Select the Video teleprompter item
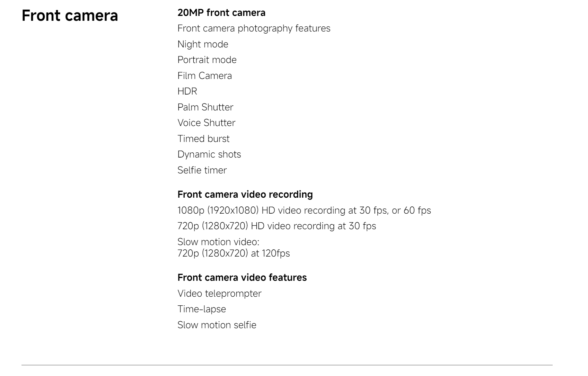The width and height of the screenshot is (588, 376). [219, 294]
